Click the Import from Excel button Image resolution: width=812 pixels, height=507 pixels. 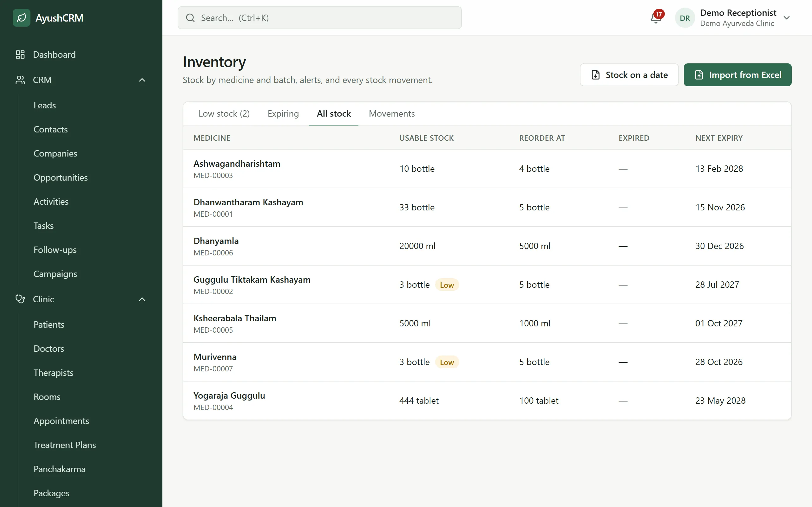point(737,75)
